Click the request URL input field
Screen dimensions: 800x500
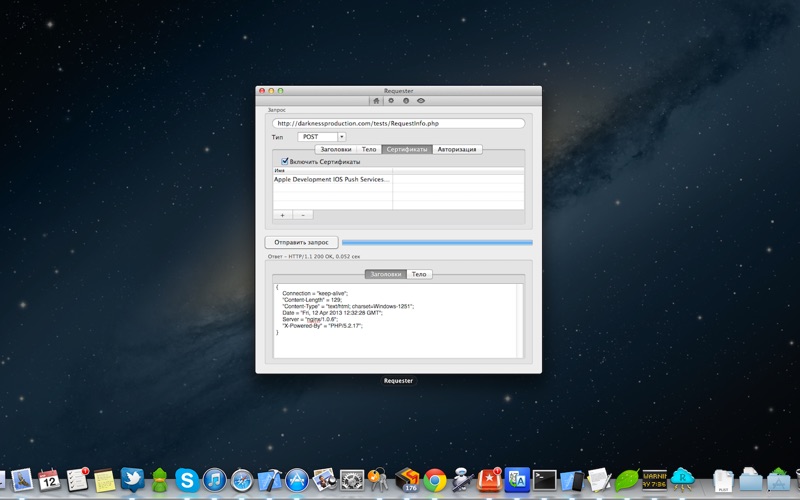(398, 123)
